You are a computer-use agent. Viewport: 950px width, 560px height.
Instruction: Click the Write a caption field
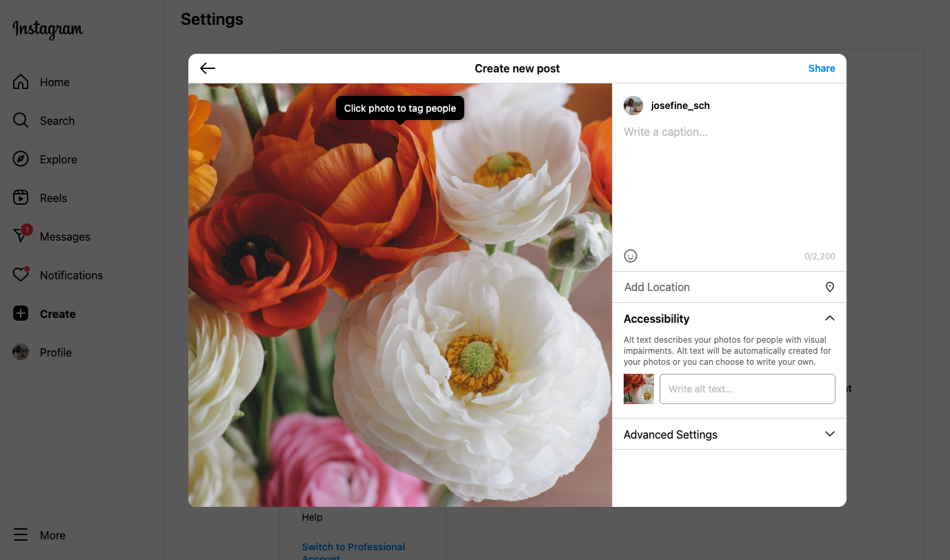click(729, 183)
